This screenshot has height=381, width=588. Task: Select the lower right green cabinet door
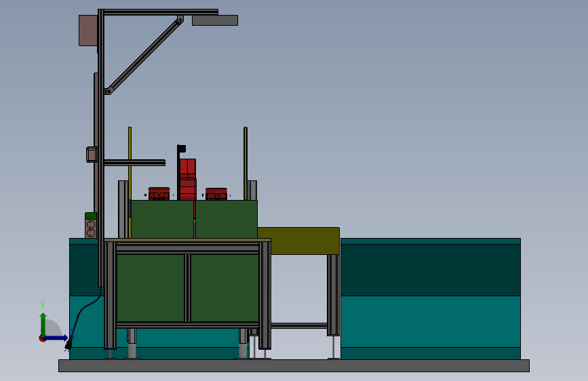pyautogui.click(x=224, y=288)
